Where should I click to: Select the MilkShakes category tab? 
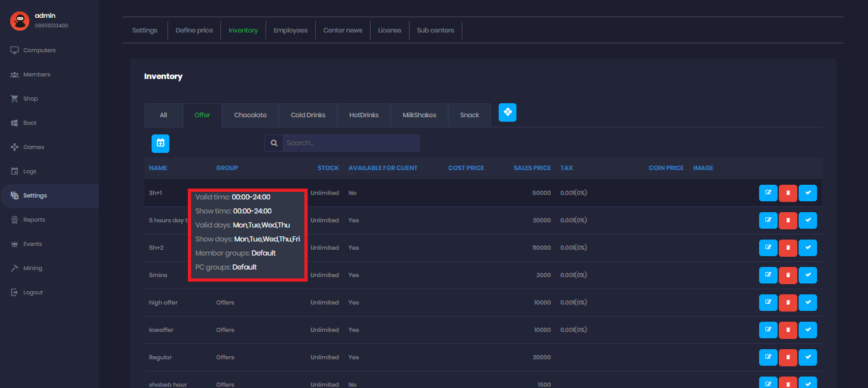pyautogui.click(x=419, y=115)
